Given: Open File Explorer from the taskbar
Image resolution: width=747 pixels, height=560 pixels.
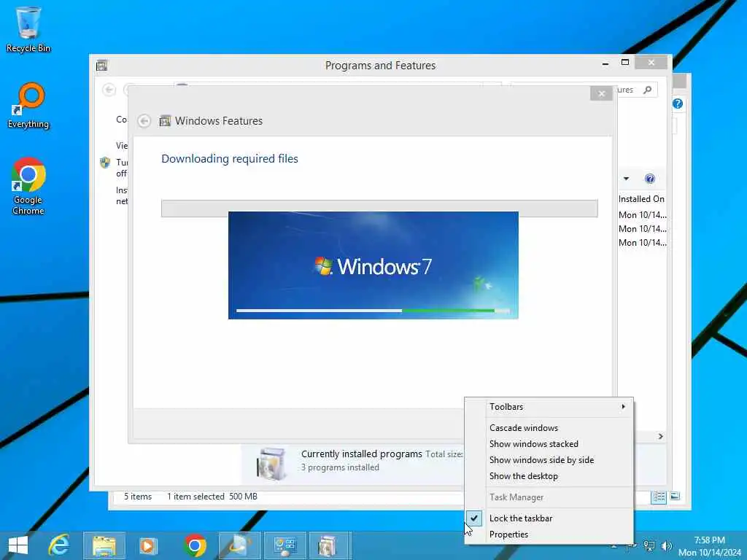Looking at the screenshot, I should point(104,545).
